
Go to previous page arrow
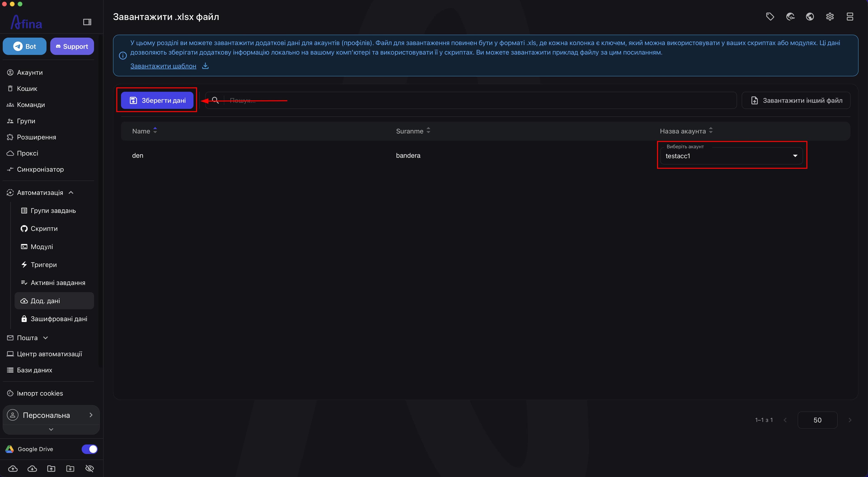click(785, 420)
